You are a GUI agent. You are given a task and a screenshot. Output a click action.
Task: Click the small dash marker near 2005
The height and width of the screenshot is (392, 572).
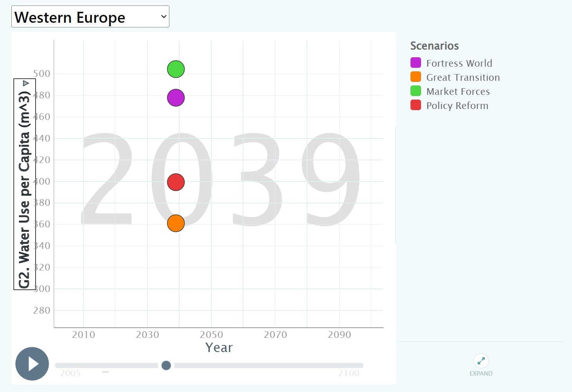tap(105, 372)
